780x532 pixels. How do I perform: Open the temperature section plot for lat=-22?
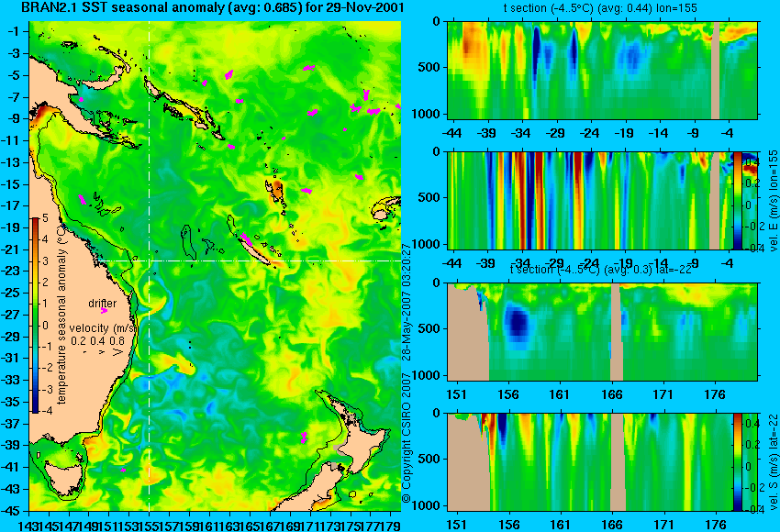coord(602,332)
